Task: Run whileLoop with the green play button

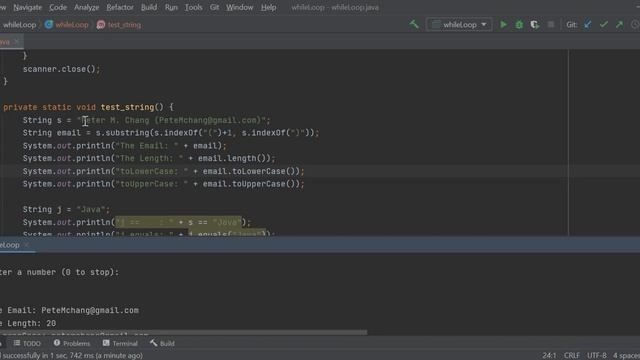Action: pos(503,24)
